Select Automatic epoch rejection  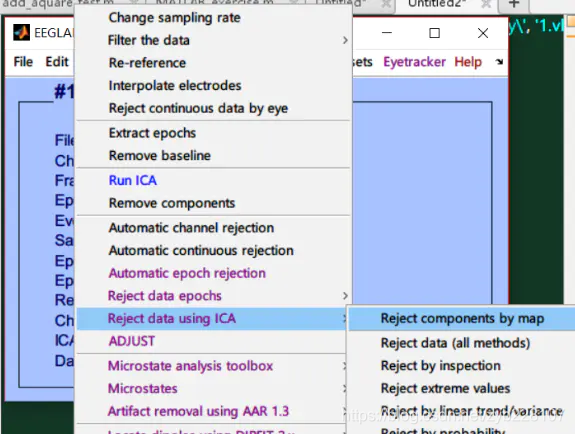pyautogui.click(x=213, y=273)
